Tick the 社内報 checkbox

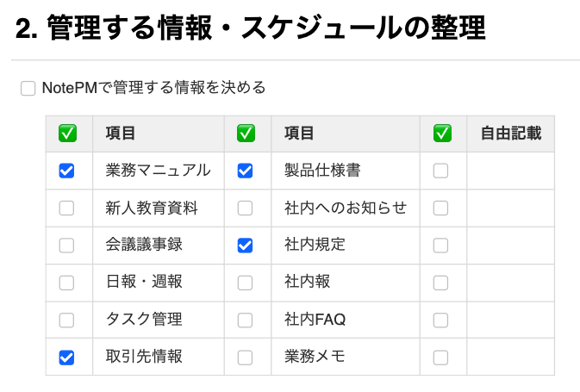click(x=245, y=283)
